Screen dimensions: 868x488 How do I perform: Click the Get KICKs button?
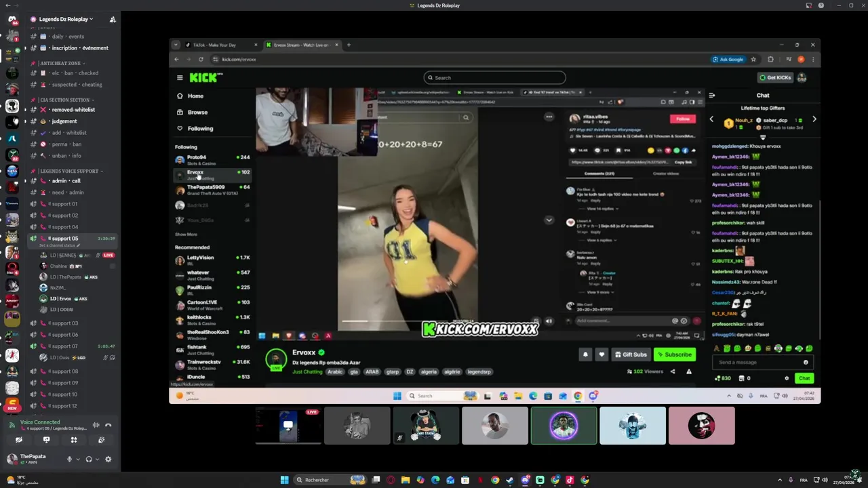click(x=775, y=77)
